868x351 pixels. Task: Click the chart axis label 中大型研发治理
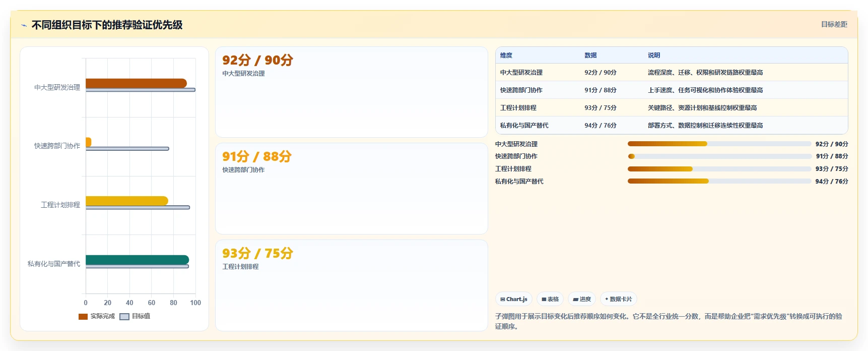click(x=57, y=87)
